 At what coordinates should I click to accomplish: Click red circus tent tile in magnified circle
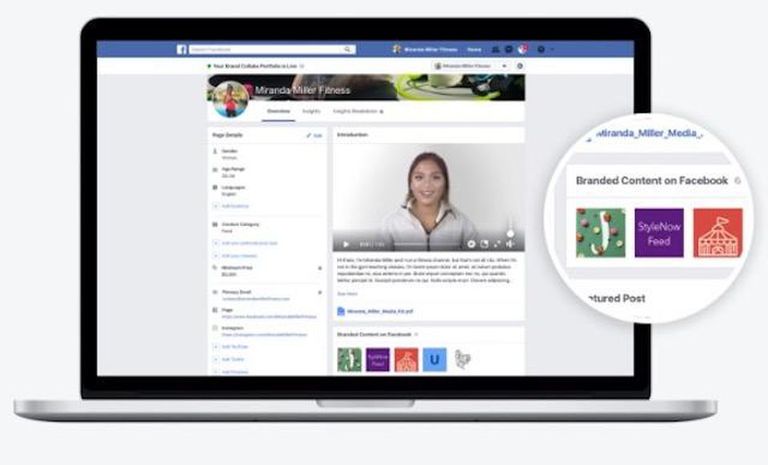coord(718,233)
